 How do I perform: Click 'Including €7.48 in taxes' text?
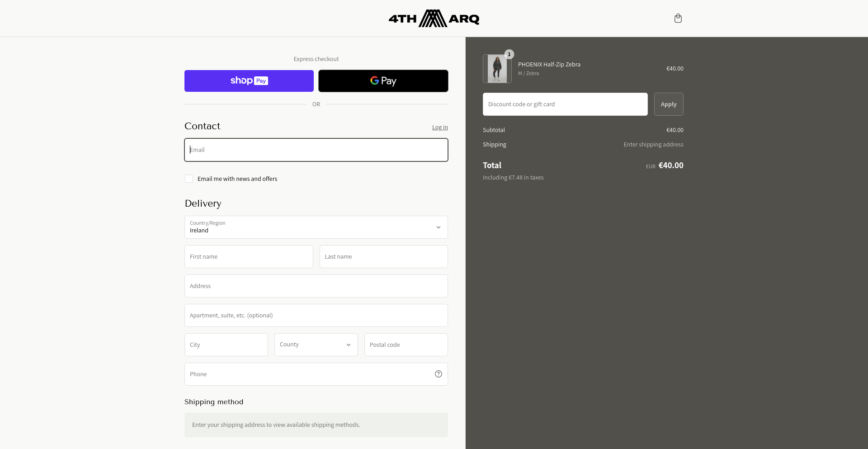(513, 178)
